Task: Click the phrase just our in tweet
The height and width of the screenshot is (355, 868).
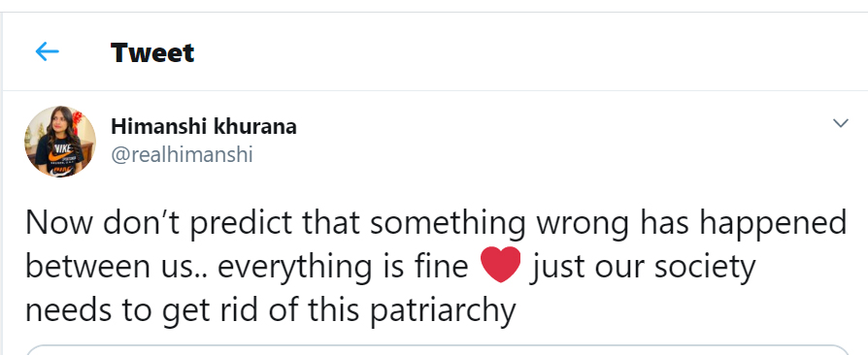Action: tap(588, 268)
